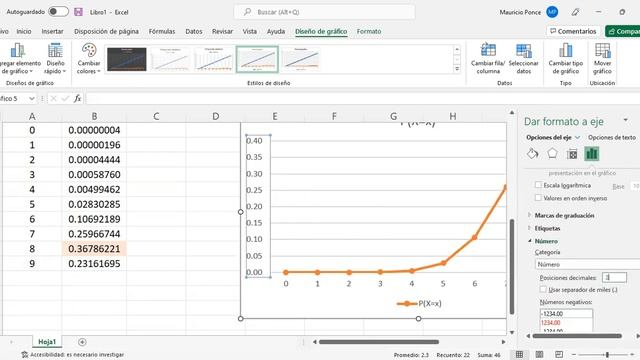The height and width of the screenshot is (360, 640).
Task: Add a new sheet with plus icon
Action: (82, 342)
